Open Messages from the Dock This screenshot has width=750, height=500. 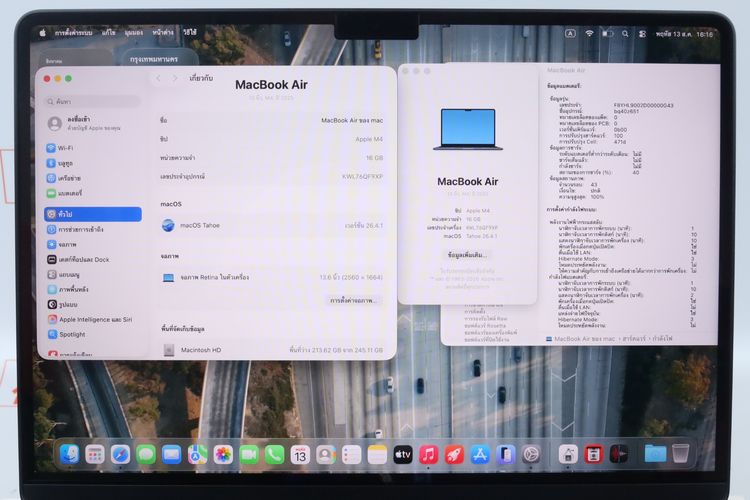(146, 454)
